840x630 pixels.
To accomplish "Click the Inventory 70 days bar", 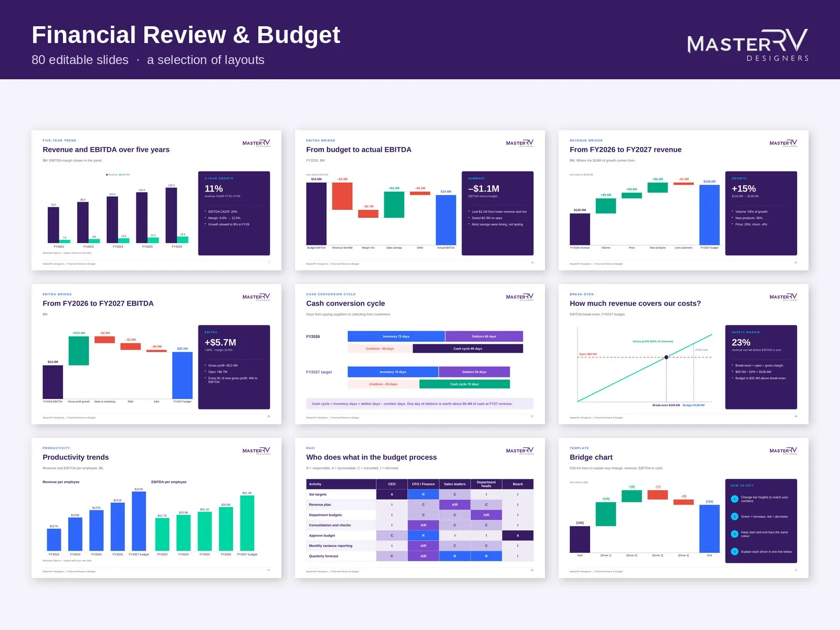I will (x=393, y=372).
